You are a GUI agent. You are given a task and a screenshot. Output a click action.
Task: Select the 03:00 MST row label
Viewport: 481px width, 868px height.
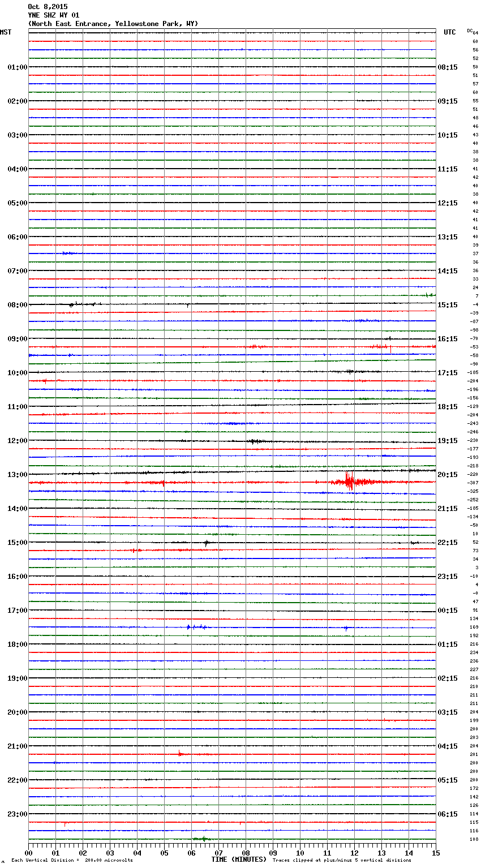18,135
